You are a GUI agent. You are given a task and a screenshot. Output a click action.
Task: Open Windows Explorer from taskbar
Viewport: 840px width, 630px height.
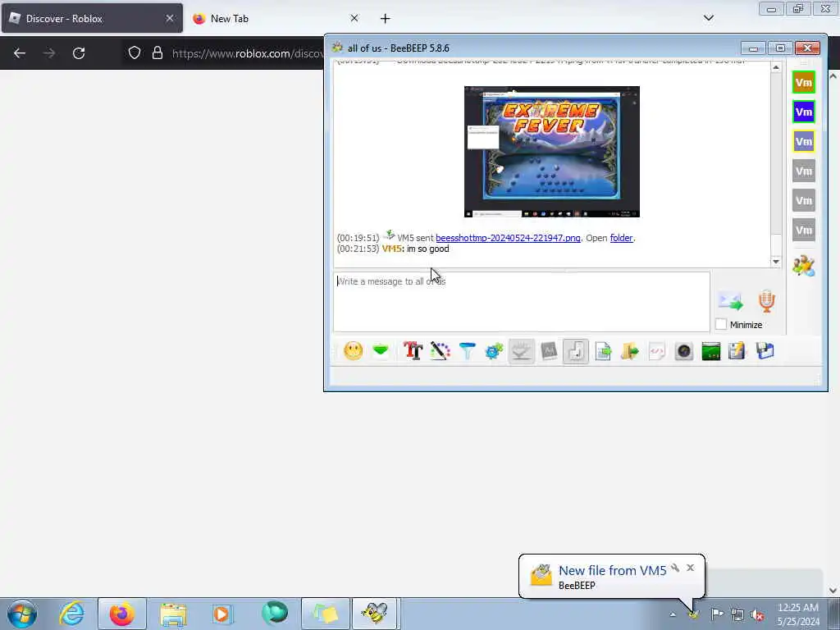(173, 614)
